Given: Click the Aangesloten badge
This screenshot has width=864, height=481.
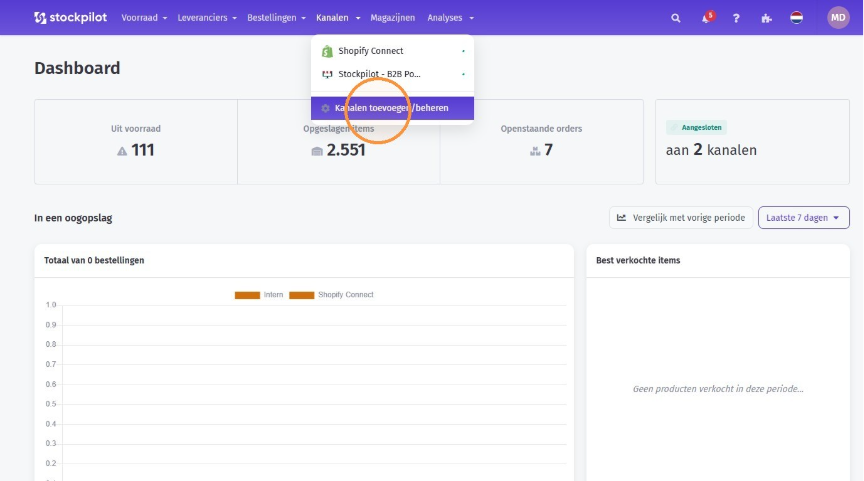Looking at the screenshot, I should 696,127.
